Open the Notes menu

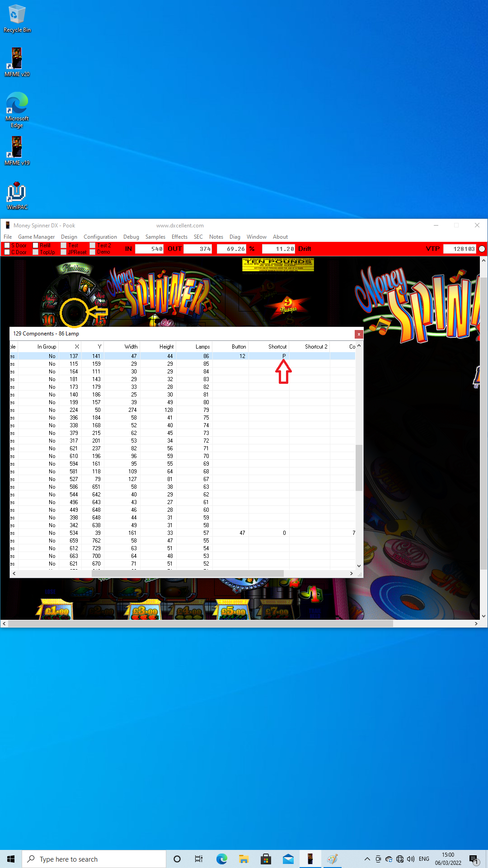[x=216, y=237]
